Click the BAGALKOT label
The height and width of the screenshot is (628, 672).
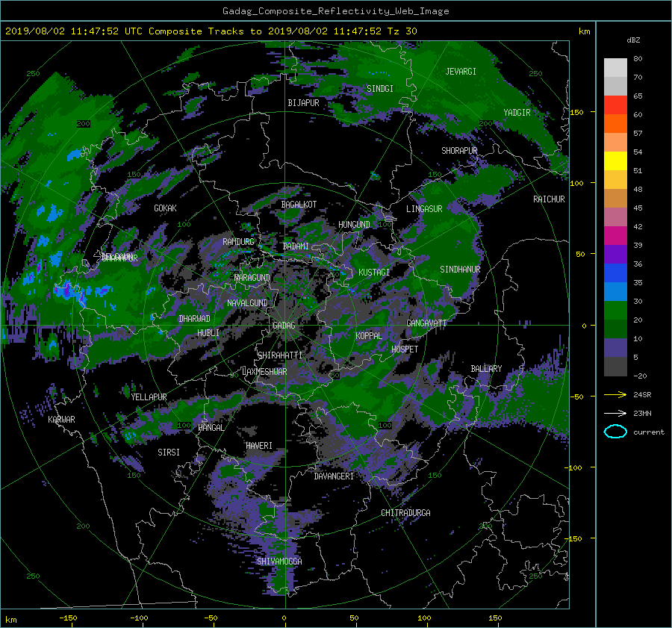pos(299,205)
